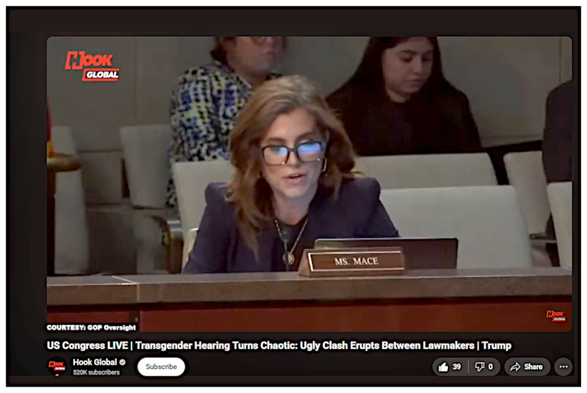Click the Share button label
Viewport: 587px width, 393px height.
point(533,367)
